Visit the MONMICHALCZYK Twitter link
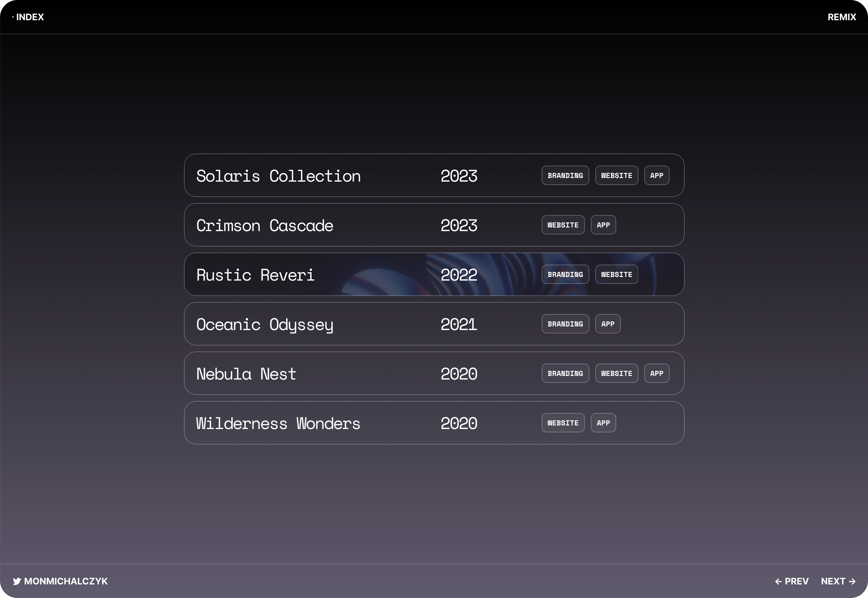This screenshot has height=598, width=868. point(66,581)
